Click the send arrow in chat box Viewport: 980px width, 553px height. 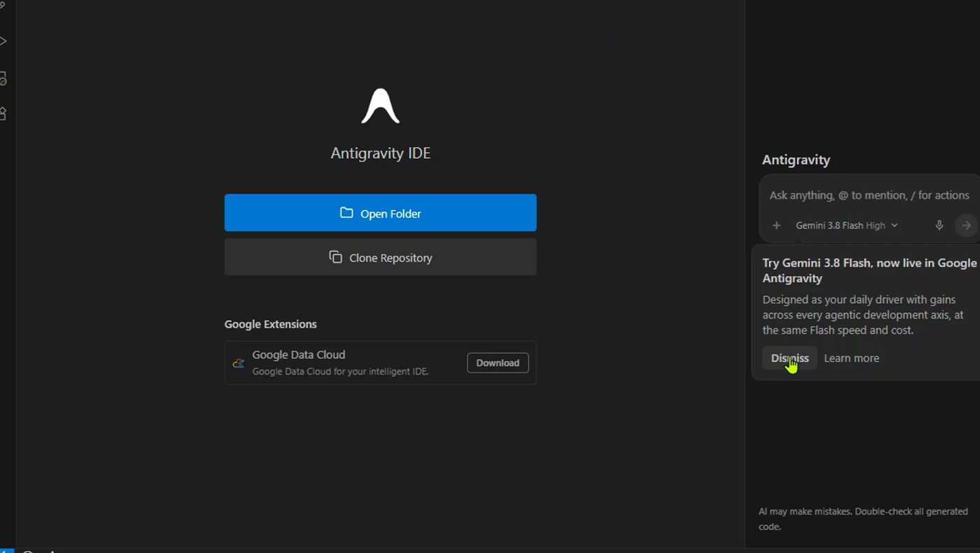(x=966, y=225)
